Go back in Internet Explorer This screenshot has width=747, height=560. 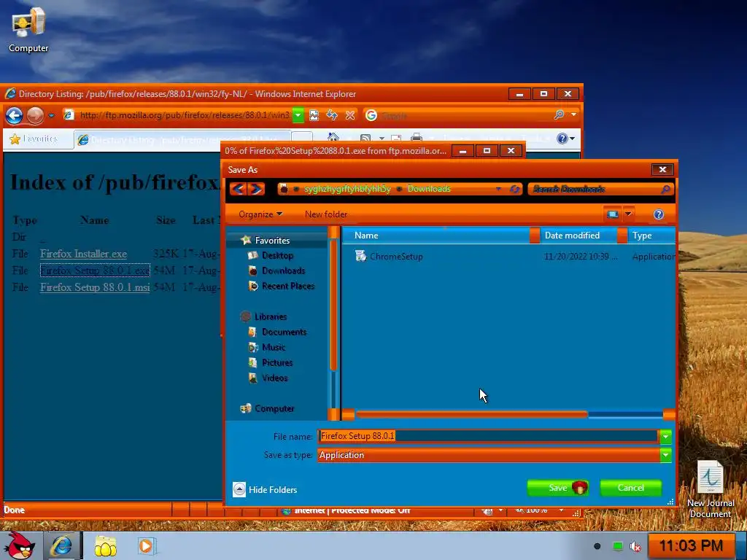point(15,115)
